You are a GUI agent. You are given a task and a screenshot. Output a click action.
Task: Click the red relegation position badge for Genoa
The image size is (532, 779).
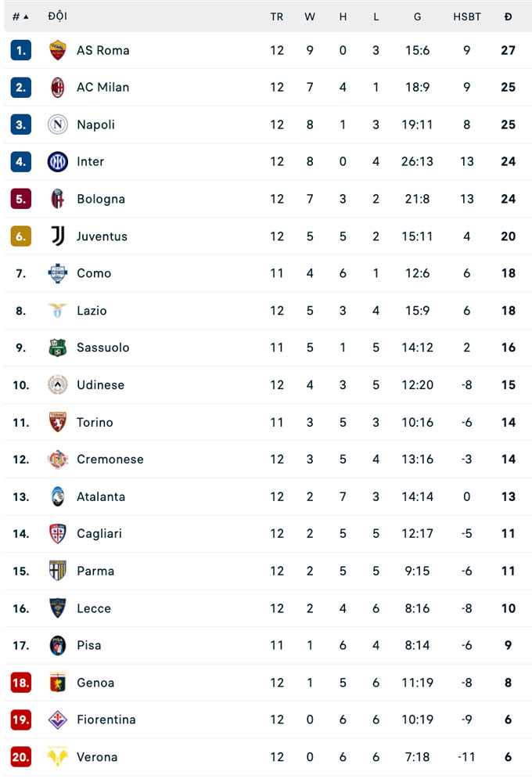pos(20,682)
